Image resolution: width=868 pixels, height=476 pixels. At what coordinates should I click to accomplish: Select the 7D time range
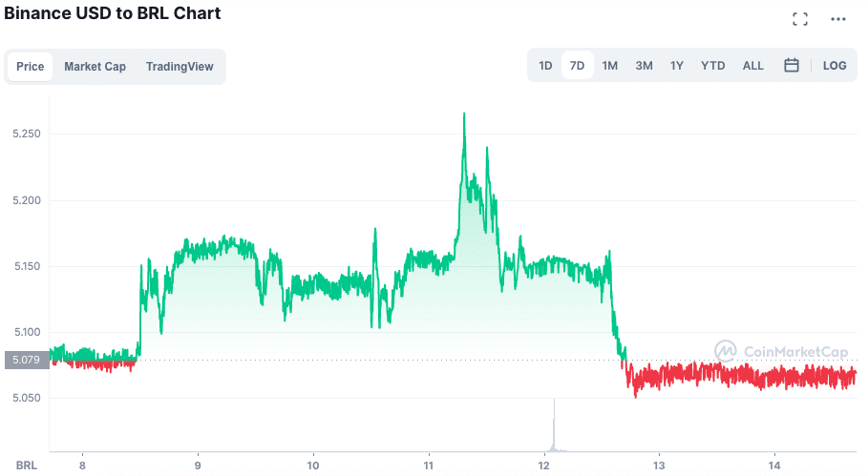point(577,66)
